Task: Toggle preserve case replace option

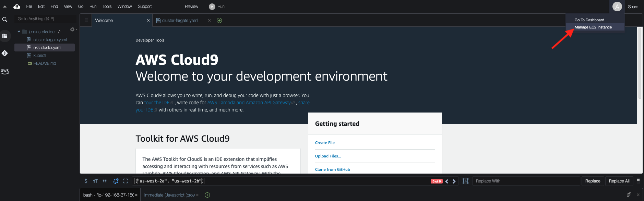Action: (465, 181)
